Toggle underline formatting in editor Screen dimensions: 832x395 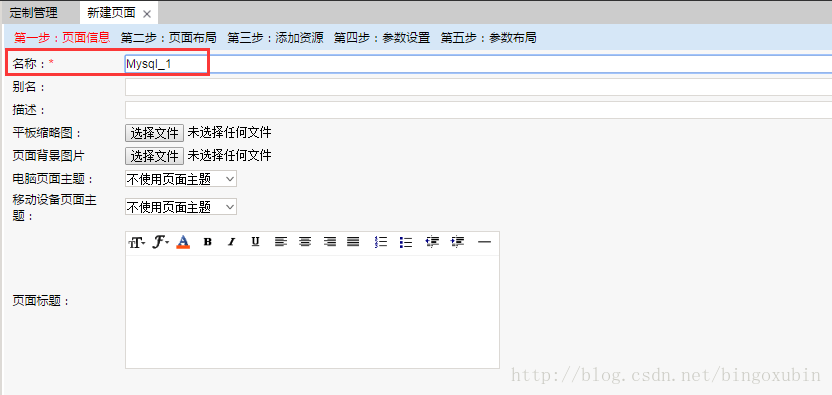click(x=255, y=242)
